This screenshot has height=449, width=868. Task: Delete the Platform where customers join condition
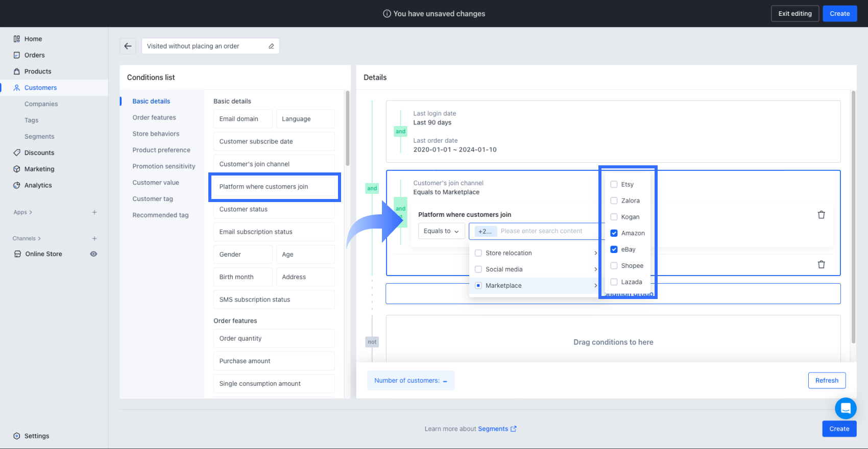[822, 215]
